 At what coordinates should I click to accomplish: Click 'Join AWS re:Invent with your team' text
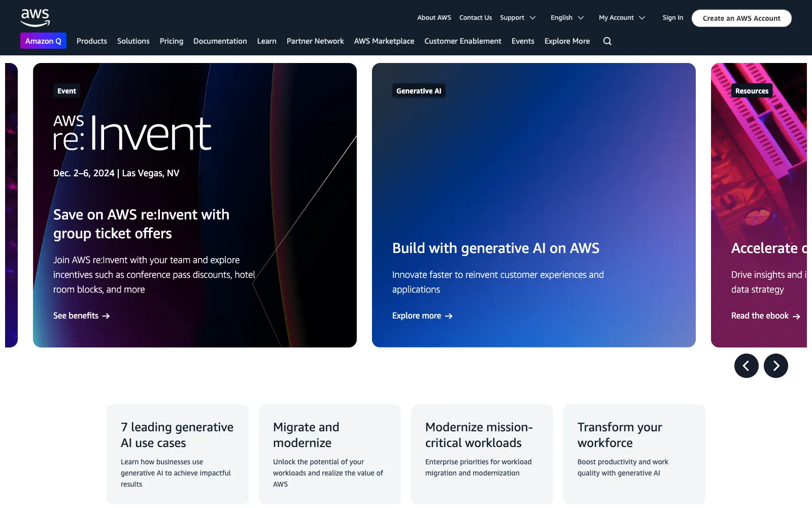(154, 275)
